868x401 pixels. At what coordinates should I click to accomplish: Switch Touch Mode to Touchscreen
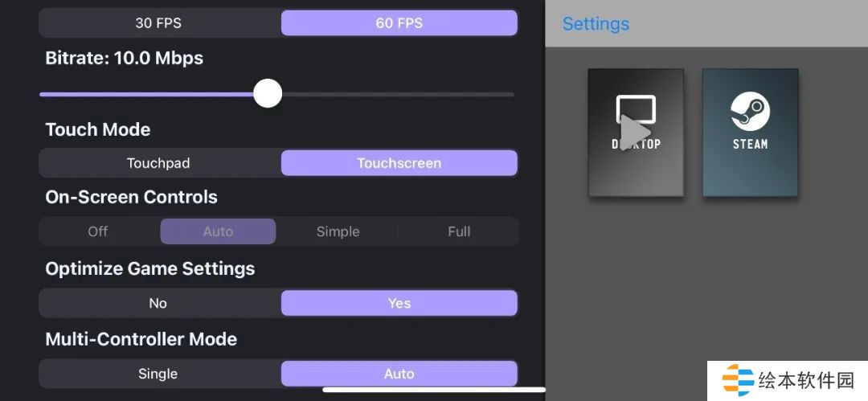399,163
